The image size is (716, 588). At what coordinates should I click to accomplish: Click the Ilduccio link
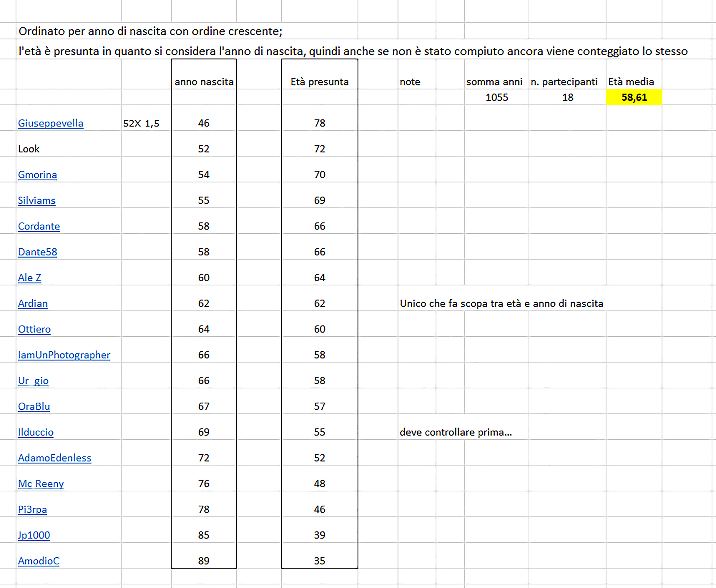point(36,432)
